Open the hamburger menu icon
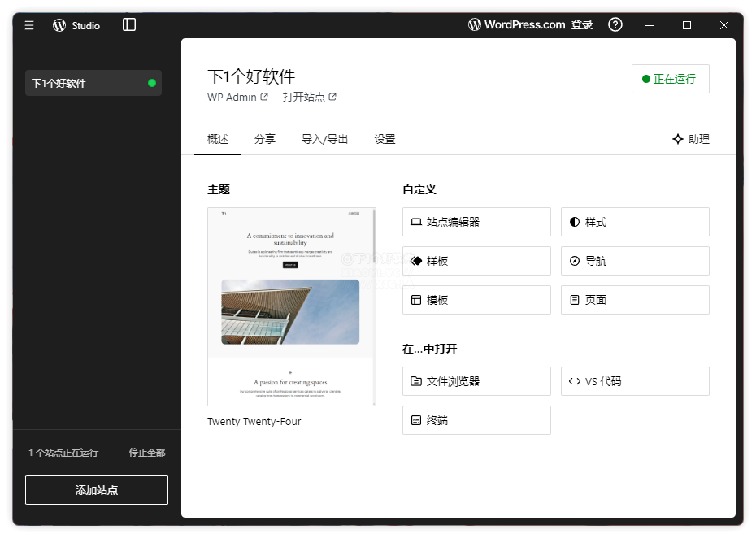 (x=29, y=25)
